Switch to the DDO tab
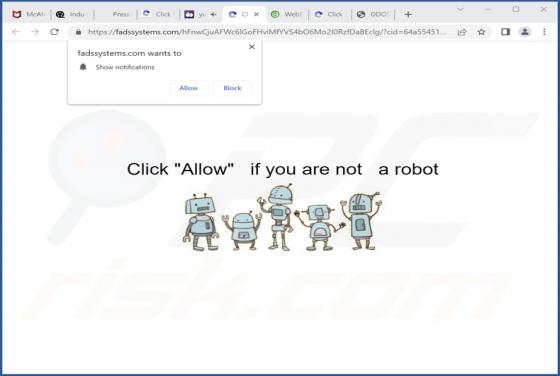560x376 pixels. point(373,14)
